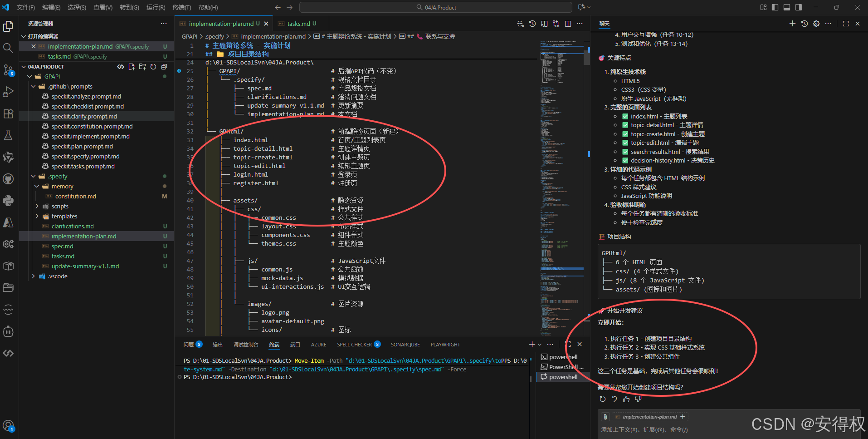Expand the scripts folder
Image resolution: width=868 pixels, height=439 pixels.
coord(37,206)
